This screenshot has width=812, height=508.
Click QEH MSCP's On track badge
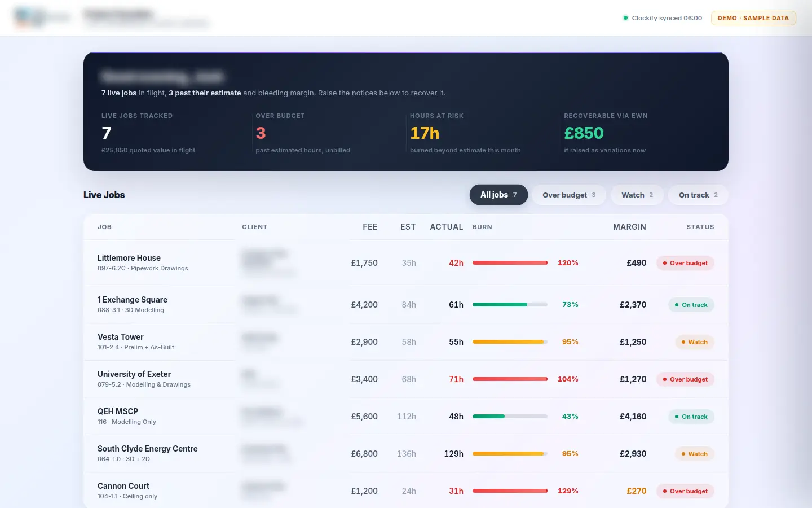point(691,417)
